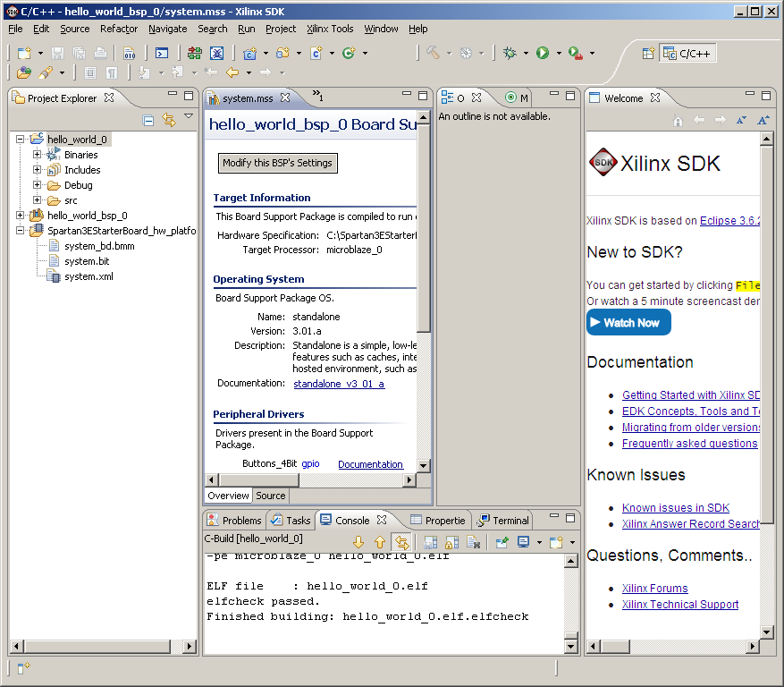Select system_bd.bmm in the project tree
Viewport: 784px width, 687px height.
pos(99,246)
